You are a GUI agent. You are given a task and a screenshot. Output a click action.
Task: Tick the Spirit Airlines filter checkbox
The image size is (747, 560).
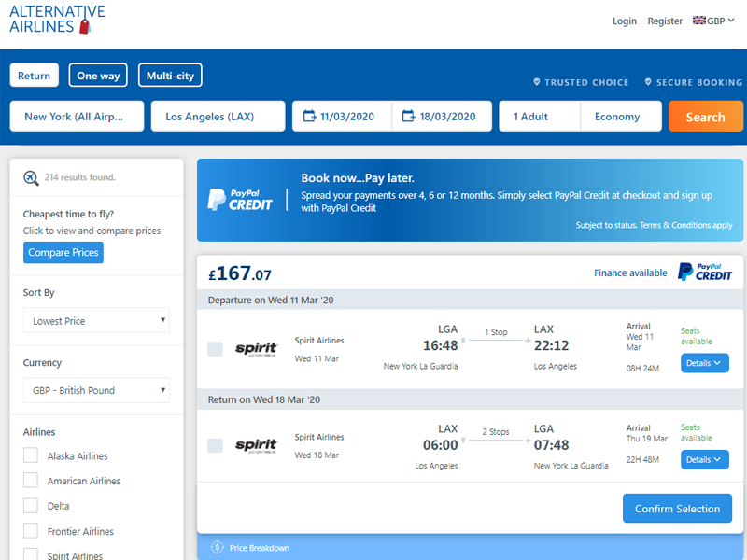pos(31,554)
